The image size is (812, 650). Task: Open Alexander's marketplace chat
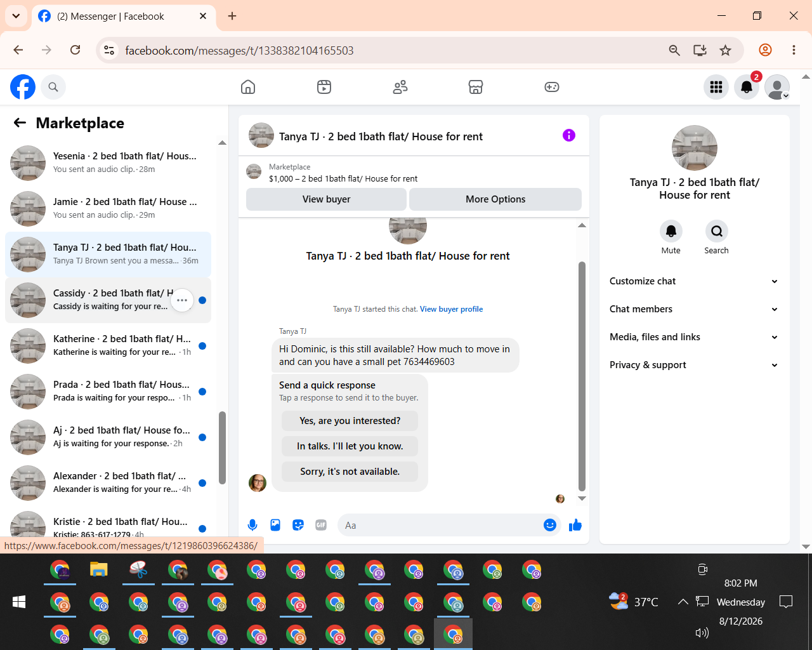pos(108,483)
